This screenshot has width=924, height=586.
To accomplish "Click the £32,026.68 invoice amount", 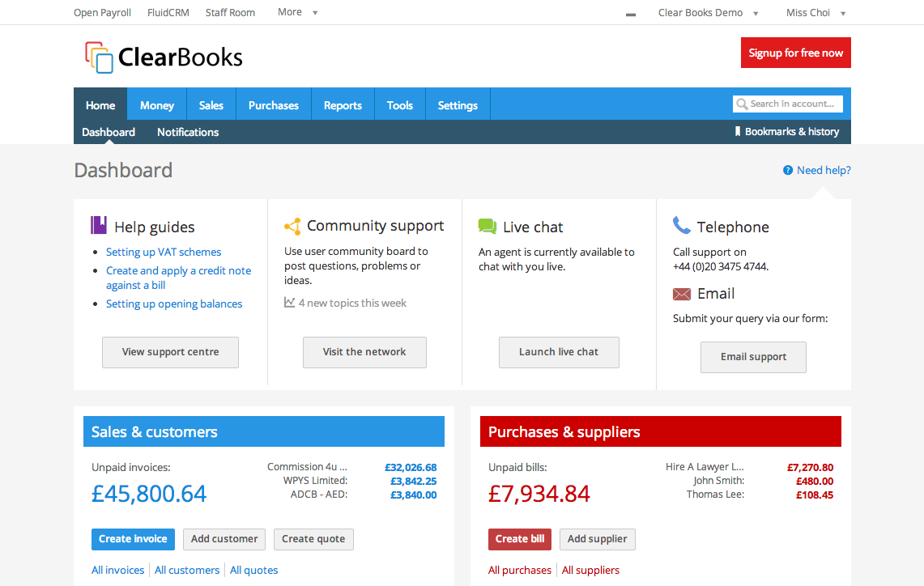I will point(411,468).
